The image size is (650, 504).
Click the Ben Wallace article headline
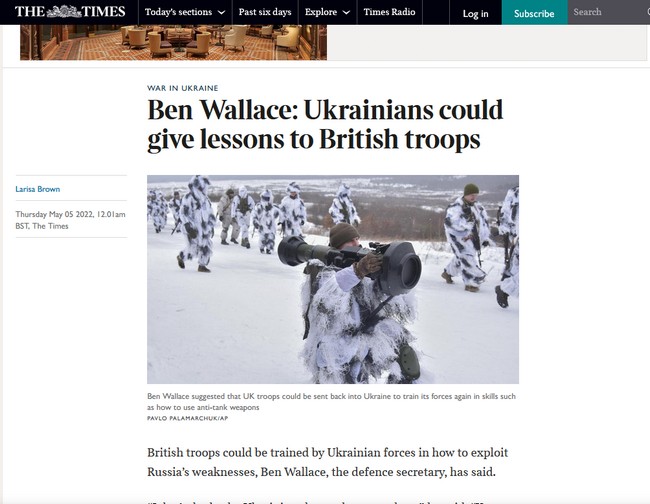point(325,124)
